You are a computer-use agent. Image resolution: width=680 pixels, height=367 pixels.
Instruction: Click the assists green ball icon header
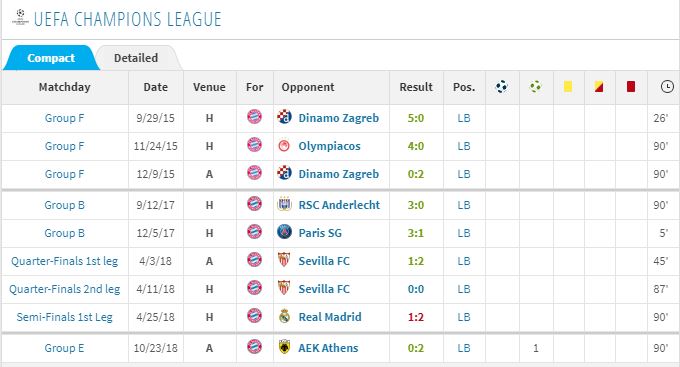(536, 87)
